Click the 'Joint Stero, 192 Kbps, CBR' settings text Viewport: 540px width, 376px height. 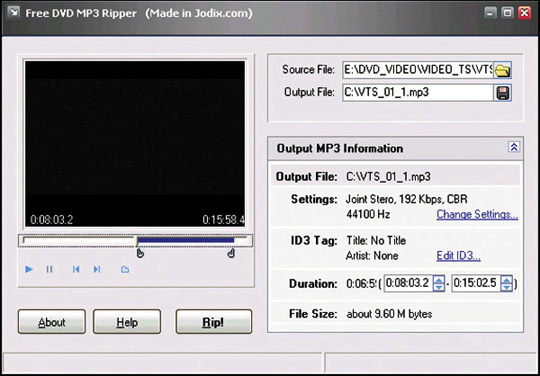(406, 199)
